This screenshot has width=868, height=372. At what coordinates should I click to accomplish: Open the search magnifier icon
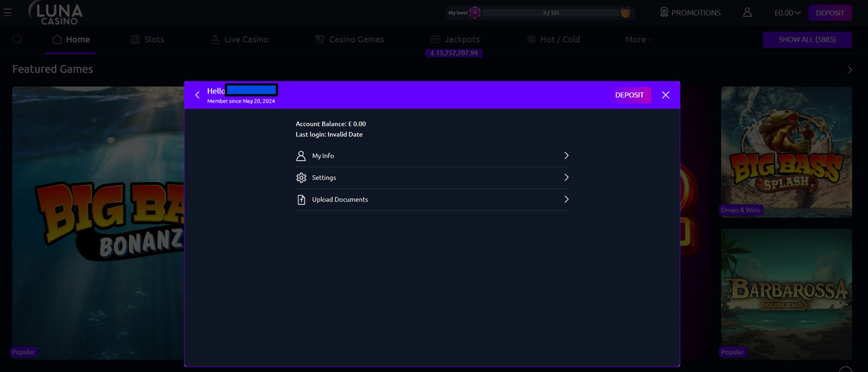(x=18, y=39)
